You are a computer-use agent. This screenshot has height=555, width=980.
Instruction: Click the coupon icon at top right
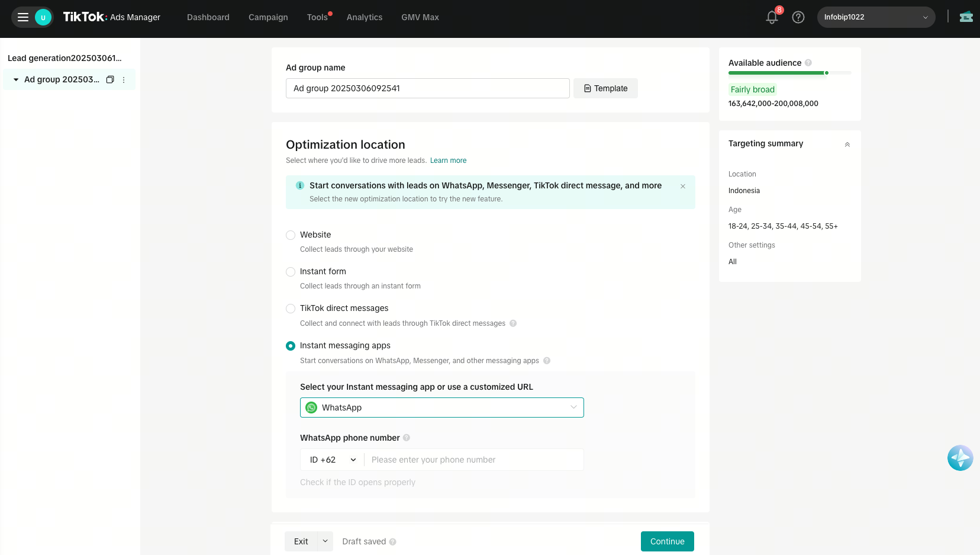pos(966,17)
